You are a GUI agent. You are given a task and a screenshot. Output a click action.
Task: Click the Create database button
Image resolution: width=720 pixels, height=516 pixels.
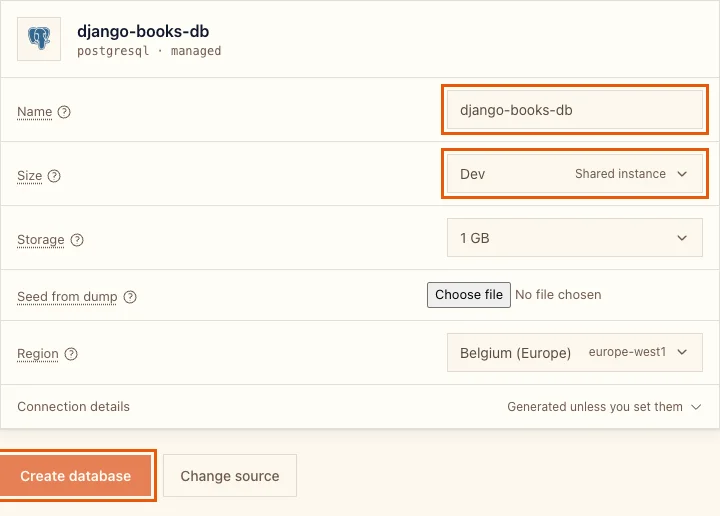[75, 476]
